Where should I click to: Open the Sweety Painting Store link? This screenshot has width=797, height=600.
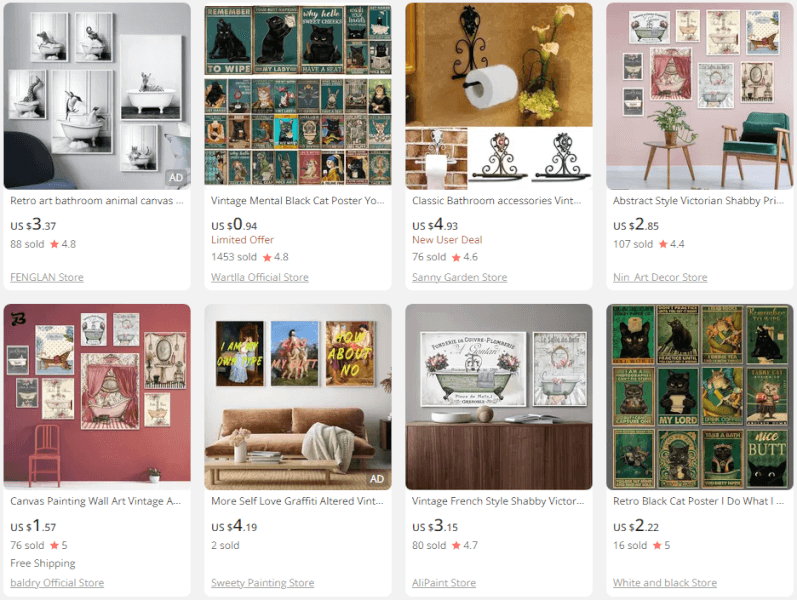[262, 583]
